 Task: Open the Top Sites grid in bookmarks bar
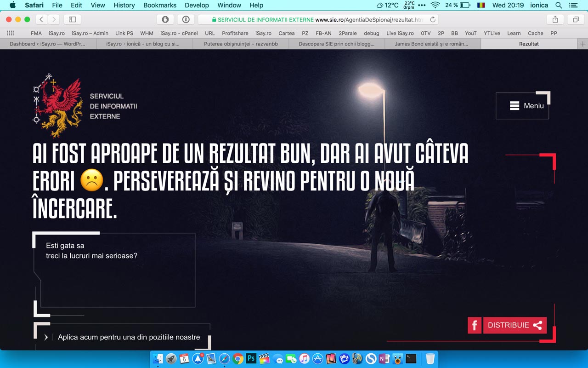click(x=11, y=33)
